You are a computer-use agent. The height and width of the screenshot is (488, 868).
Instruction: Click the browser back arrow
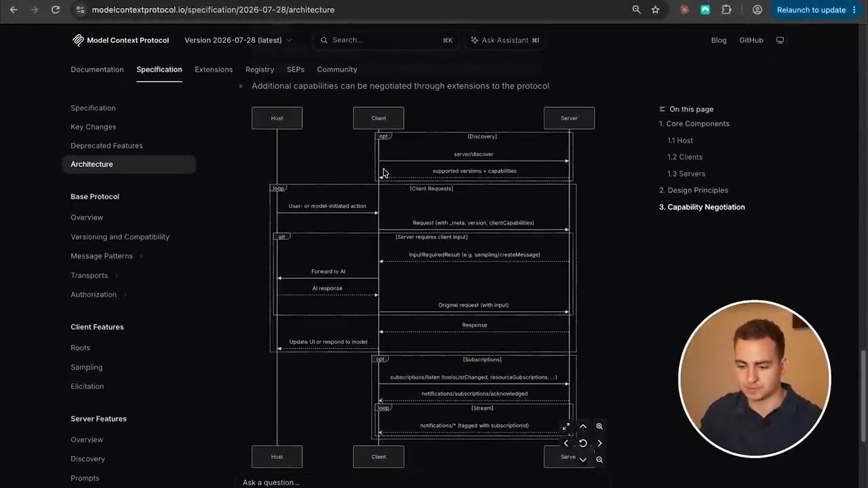tap(14, 9)
